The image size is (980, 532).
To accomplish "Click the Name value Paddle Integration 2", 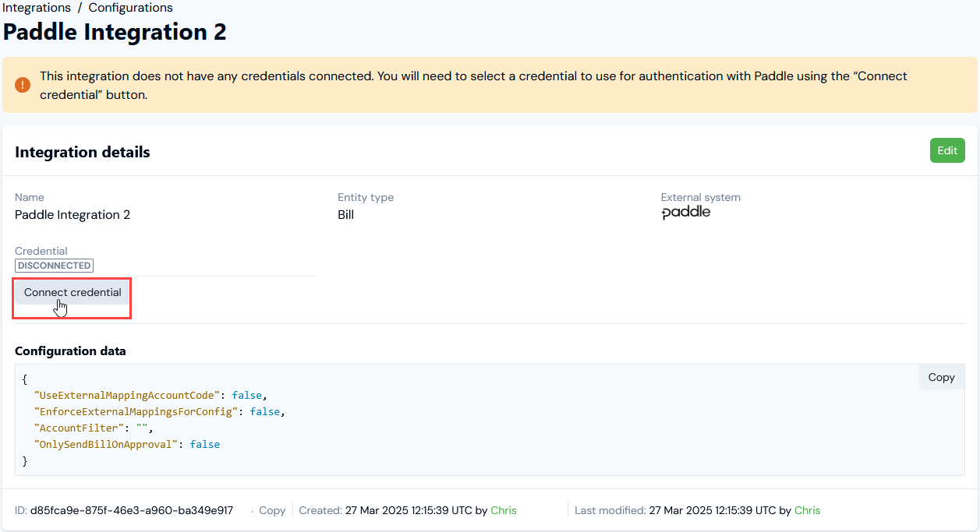I will click(73, 215).
